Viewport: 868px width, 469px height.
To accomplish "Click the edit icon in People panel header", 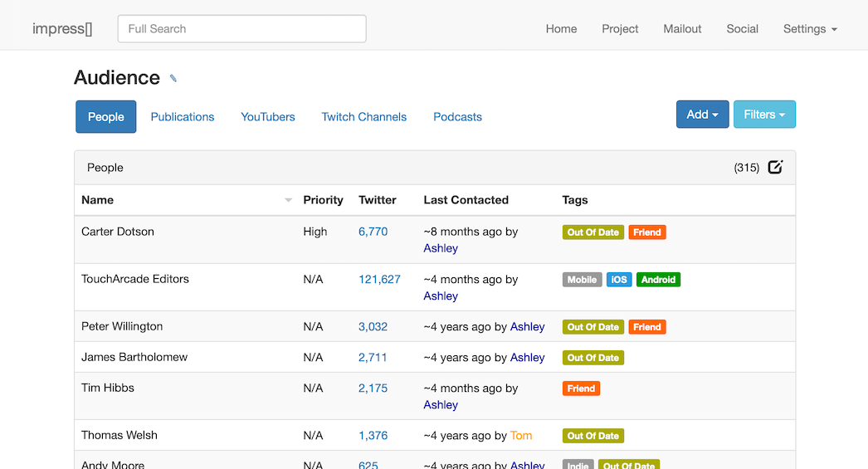I will (x=775, y=168).
